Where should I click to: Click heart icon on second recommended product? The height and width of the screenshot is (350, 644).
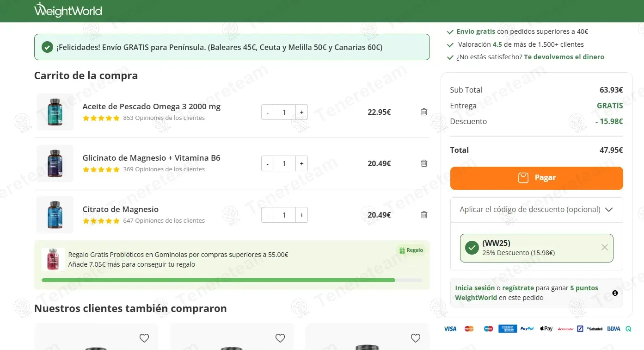pos(280,338)
